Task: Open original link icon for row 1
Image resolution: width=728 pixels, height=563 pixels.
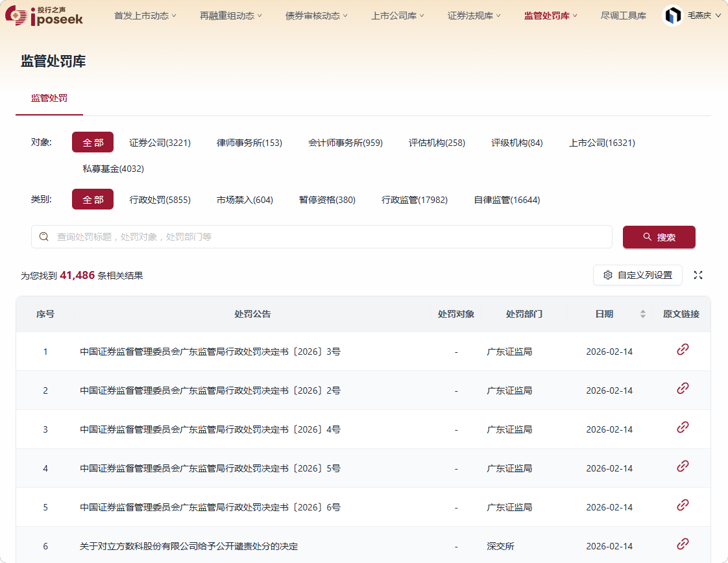Action: [682, 350]
